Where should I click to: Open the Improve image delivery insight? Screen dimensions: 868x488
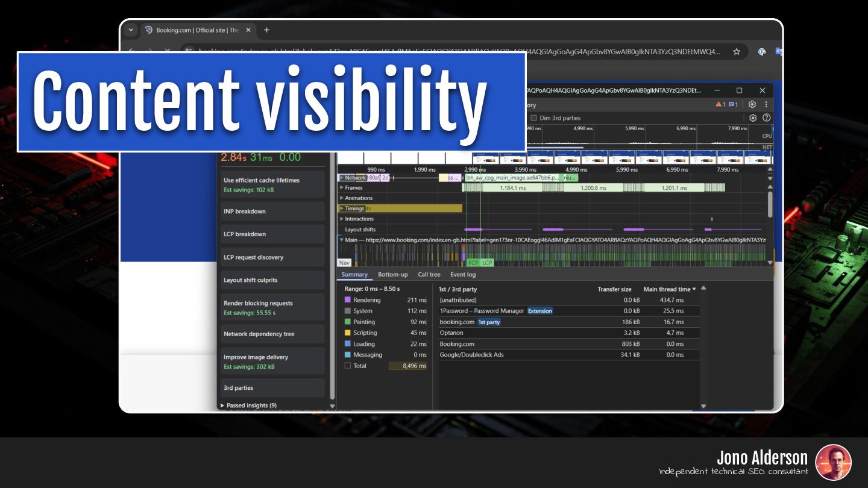(x=272, y=361)
